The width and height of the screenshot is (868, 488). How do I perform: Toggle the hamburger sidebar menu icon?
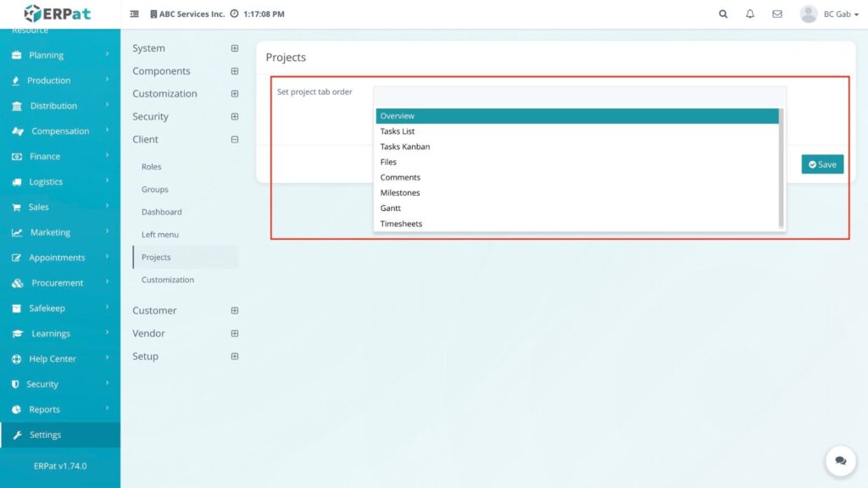click(x=135, y=14)
